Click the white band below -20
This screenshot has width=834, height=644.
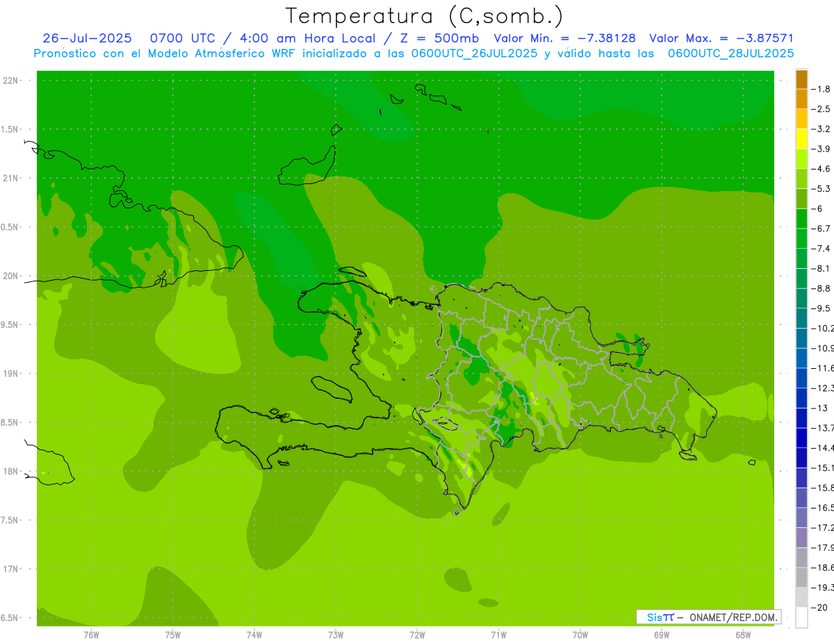pyautogui.click(x=801, y=618)
